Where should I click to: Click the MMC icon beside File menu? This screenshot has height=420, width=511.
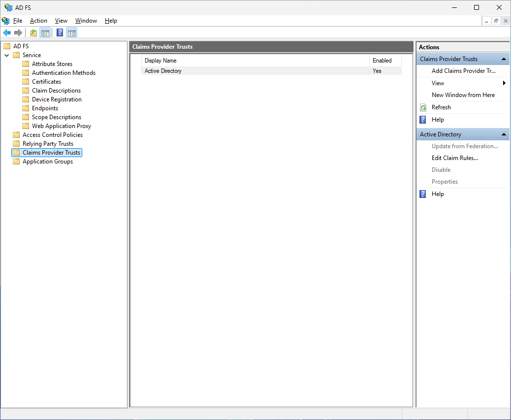click(5, 21)
